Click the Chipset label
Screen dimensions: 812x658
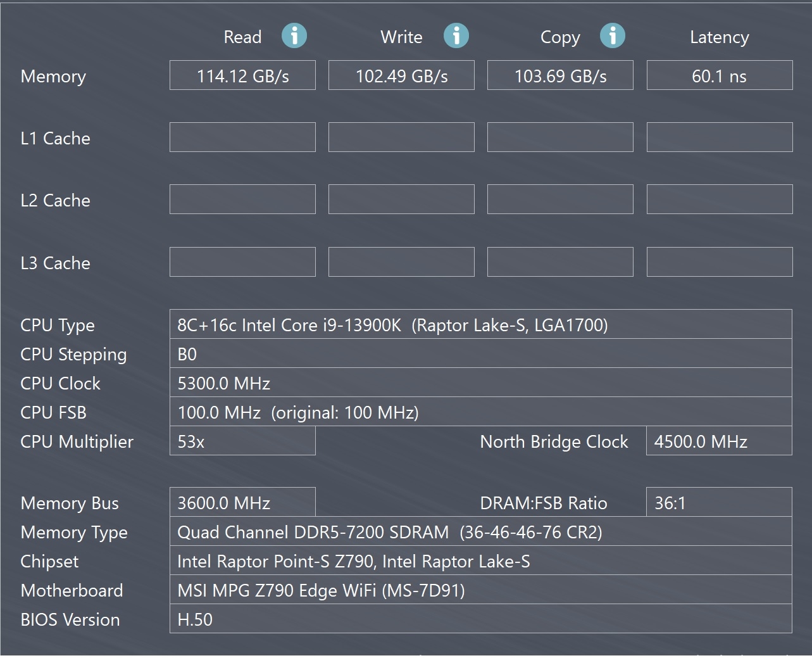click(49, 562)
